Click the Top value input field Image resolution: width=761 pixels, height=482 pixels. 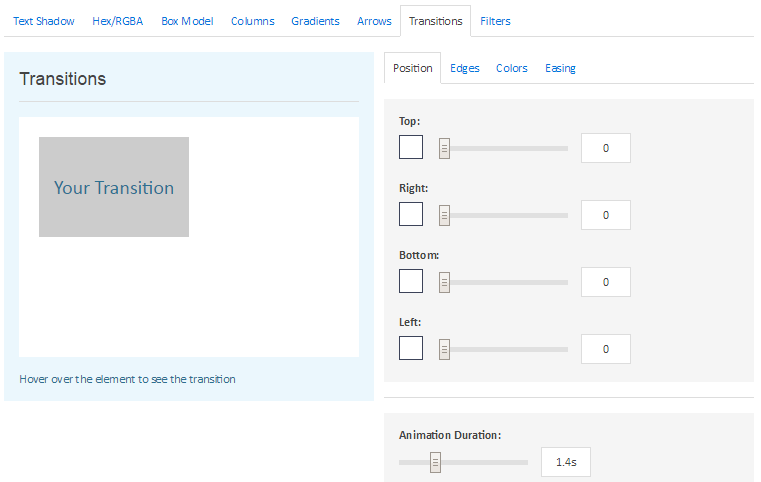click(x=606, y=148)
